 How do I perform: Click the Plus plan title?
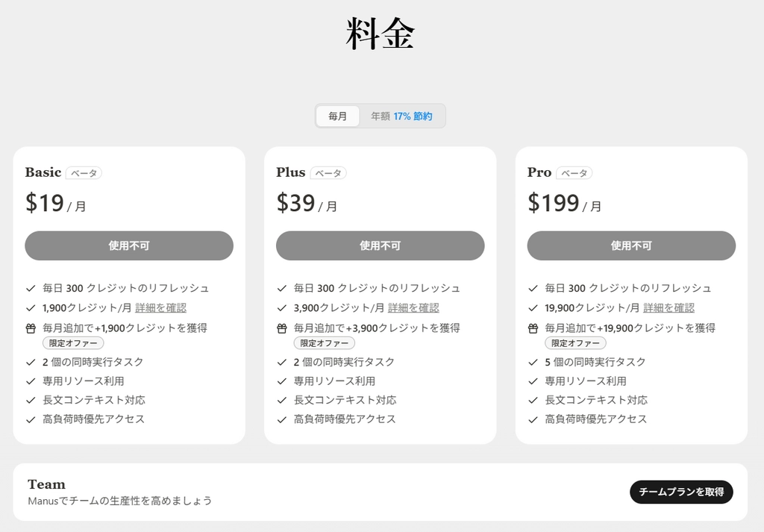click(291, 172)
